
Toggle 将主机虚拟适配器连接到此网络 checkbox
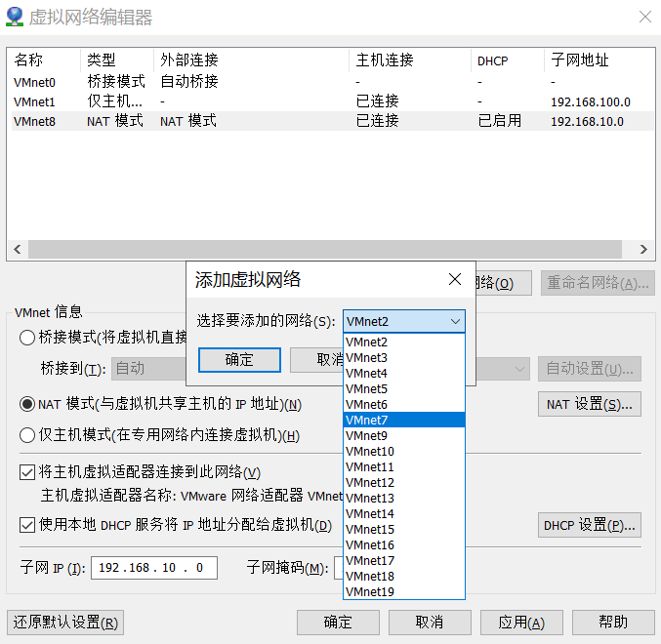[27, 472]
